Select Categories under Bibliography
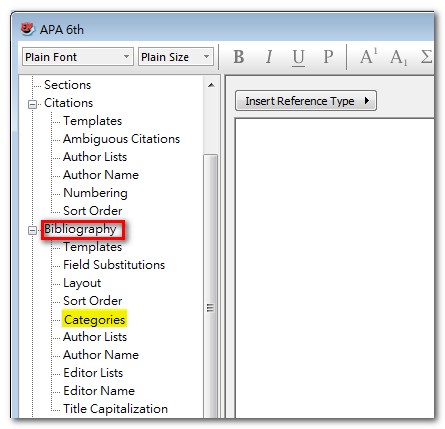The height and width of the screenshot is (429, 445). (x=94, y=319)
